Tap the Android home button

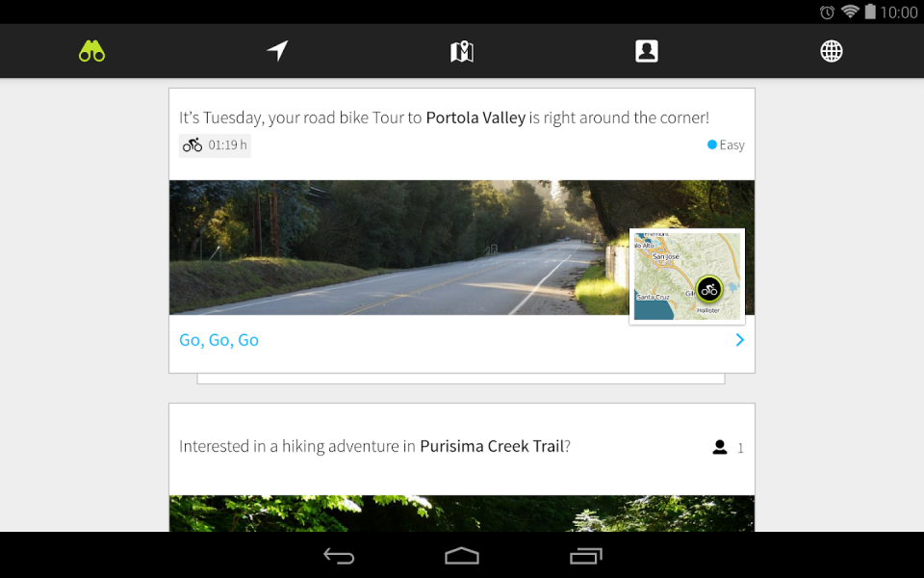point(462,556)
